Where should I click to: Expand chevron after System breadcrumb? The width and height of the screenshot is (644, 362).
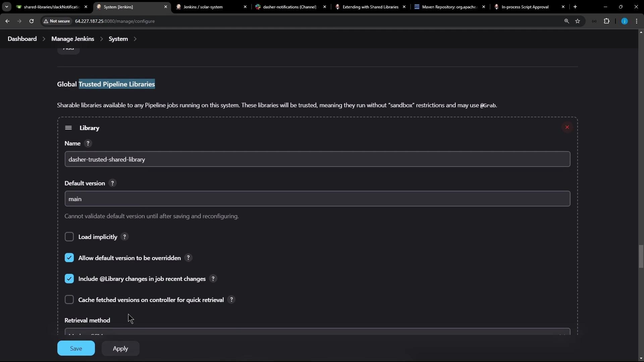pyautogui.click(x=135, y=39)
